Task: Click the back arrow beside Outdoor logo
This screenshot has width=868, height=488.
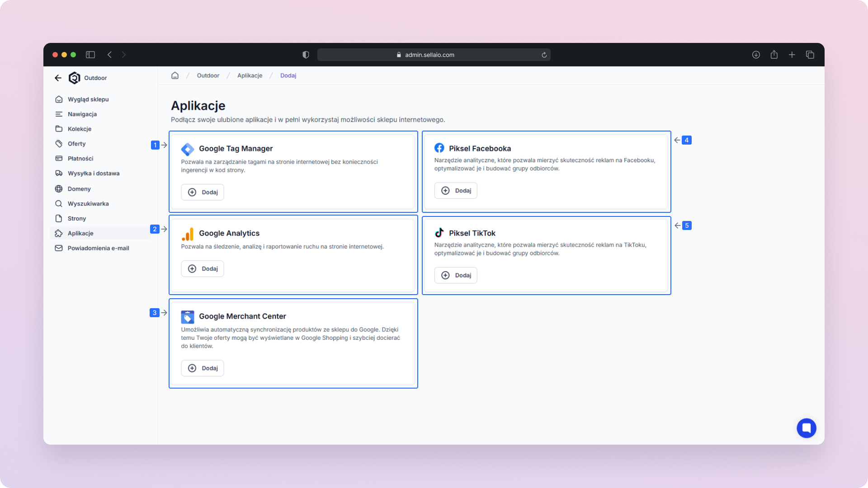Action: click(x=58, y=78)
